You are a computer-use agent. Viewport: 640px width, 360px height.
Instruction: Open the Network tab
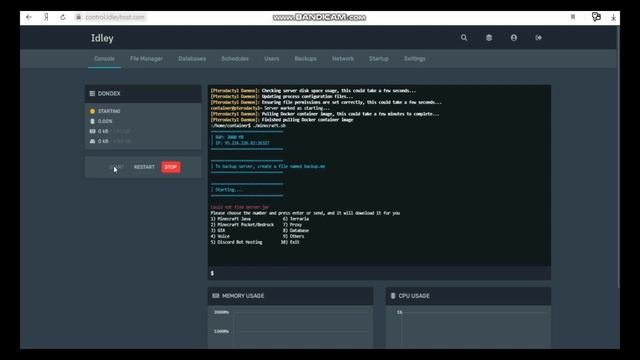[343, 59]
